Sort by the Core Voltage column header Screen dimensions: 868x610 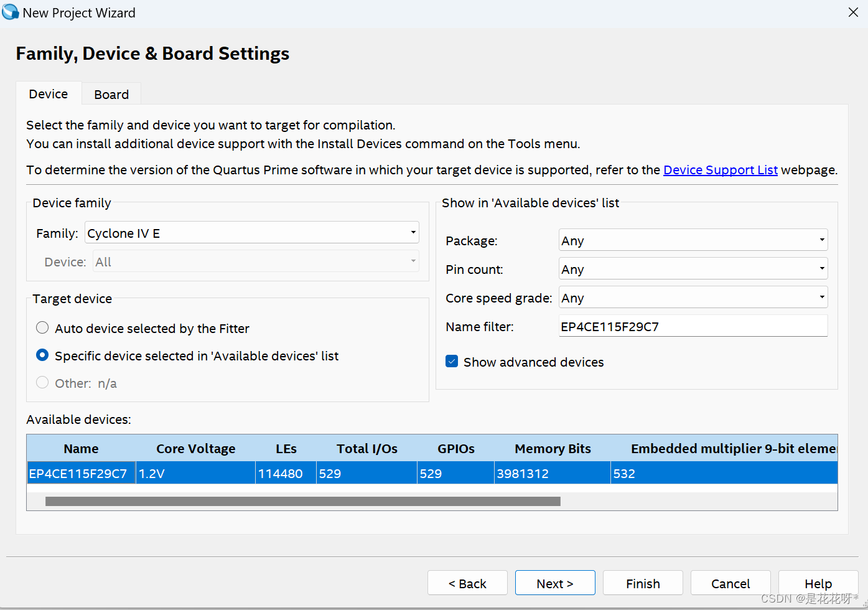tap(195, 448)
